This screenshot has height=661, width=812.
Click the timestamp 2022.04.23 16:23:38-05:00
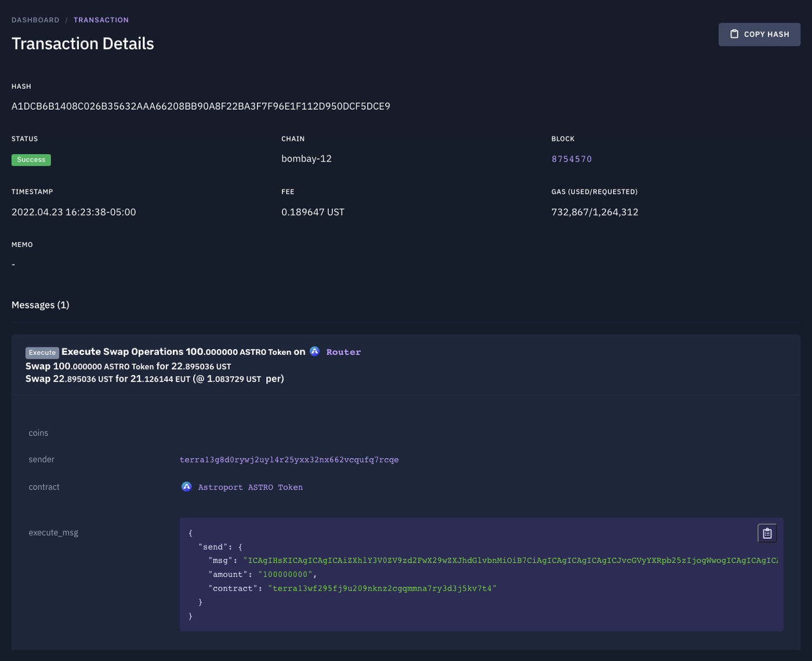74,212
